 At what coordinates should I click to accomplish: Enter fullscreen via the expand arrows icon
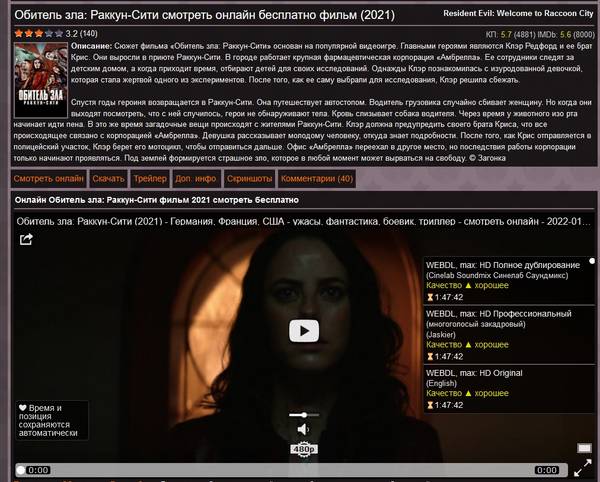pyautogui.click(x=583, y=467)
